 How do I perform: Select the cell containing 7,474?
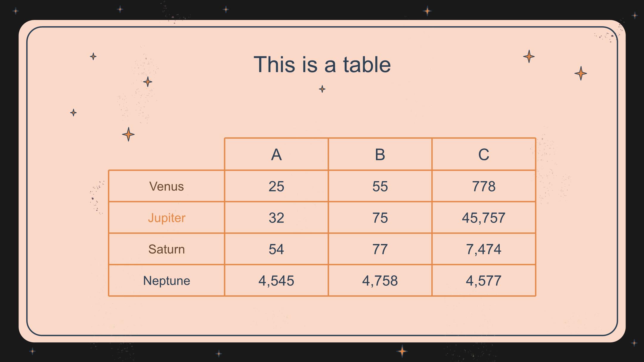484,249
